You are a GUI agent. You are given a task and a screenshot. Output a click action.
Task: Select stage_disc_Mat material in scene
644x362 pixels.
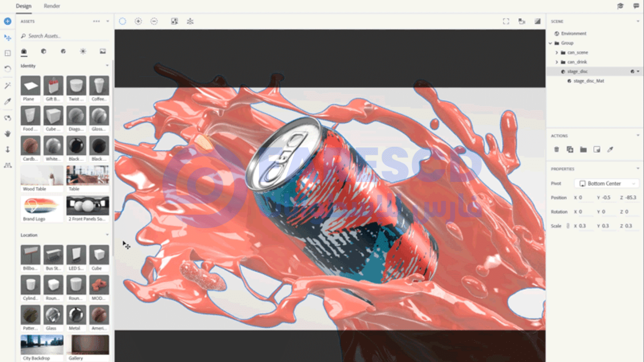(x=589, y=81)
